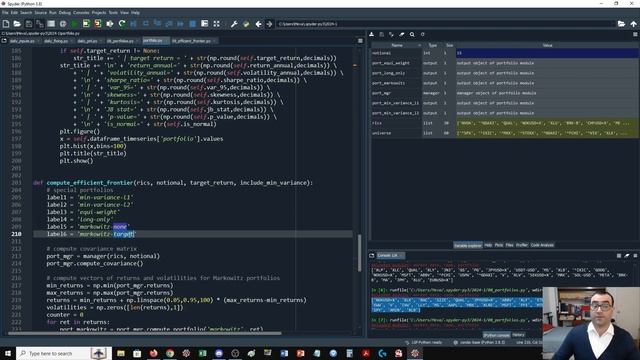This screenshot has height=360, width=640.
Task: Select the rics list variable row
Action: pos(505,123)
